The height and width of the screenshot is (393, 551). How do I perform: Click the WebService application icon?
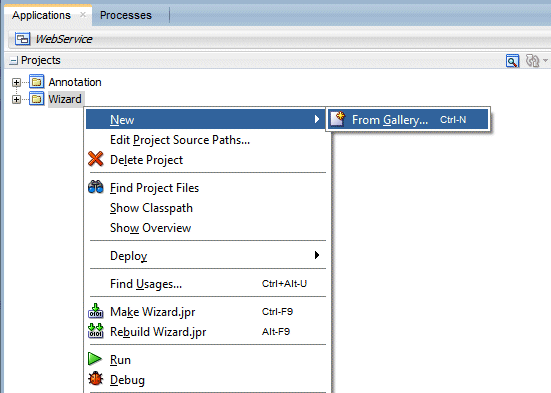[22, 39]
